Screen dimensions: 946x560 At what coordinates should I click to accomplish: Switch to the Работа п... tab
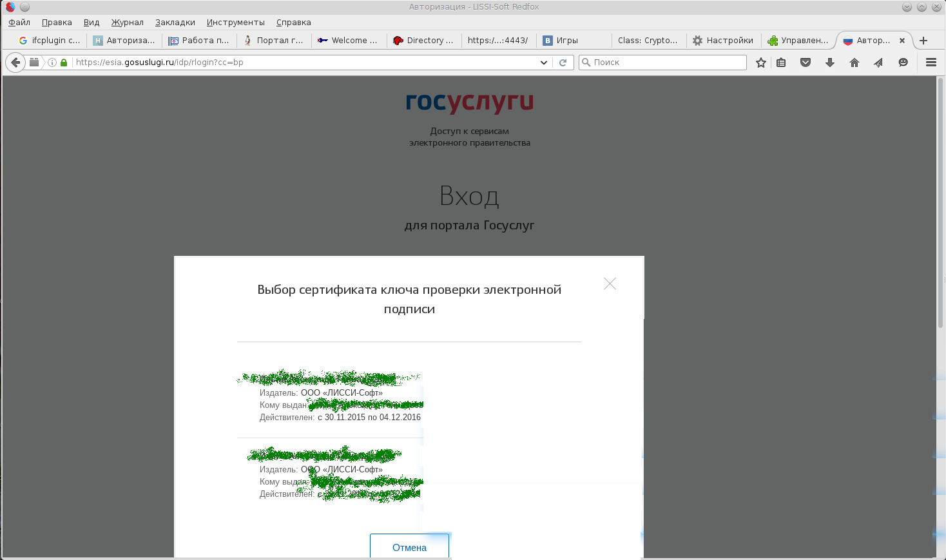[x=198, y=40]
